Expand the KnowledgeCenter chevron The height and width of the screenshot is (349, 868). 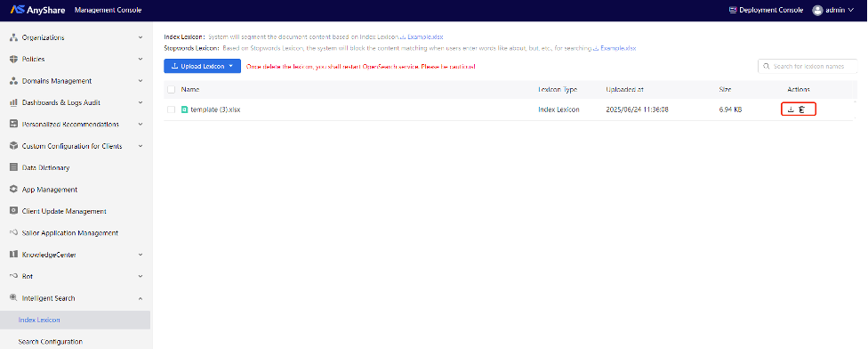pos(141,255)
